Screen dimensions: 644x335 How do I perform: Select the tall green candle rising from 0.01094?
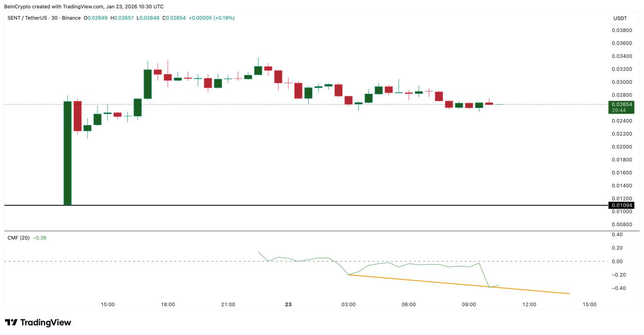coord(68,153)
